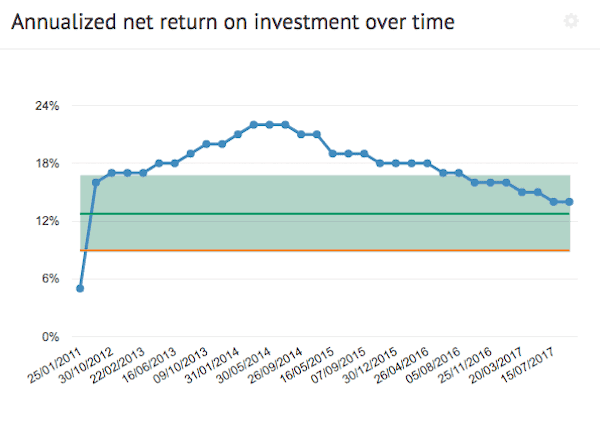Select the 15/07/2017 x-axis date label
The height and width of the screenshot is (429, 600).
tap(533, 365)
